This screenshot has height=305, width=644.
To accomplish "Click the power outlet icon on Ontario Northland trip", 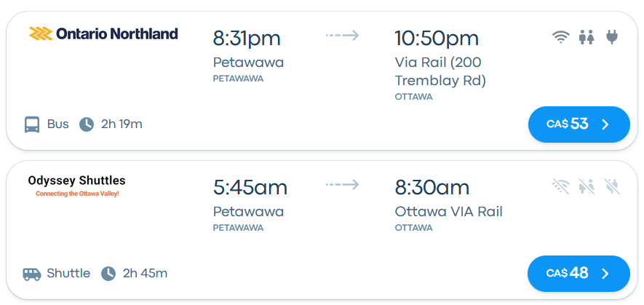I will click(x=612, y=37).
